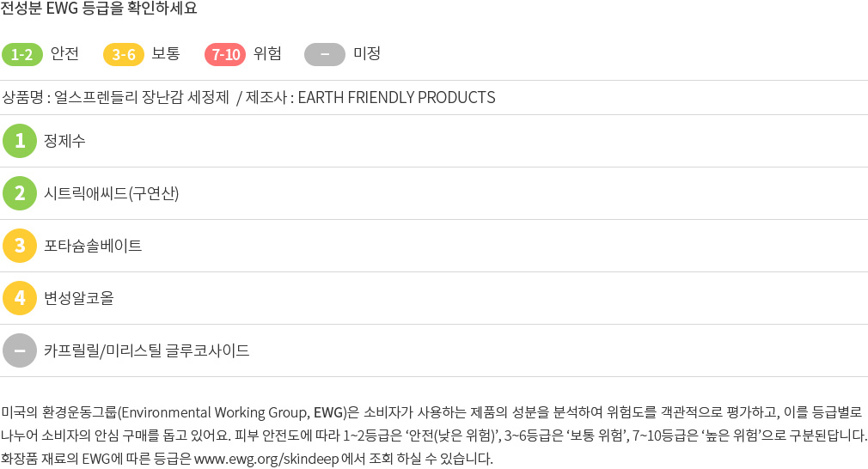The width and height of the screenshot is (868, 469).
Task: Select the 시트릭애씨드(구연산) ingredient name
Action: click(111, 193)
